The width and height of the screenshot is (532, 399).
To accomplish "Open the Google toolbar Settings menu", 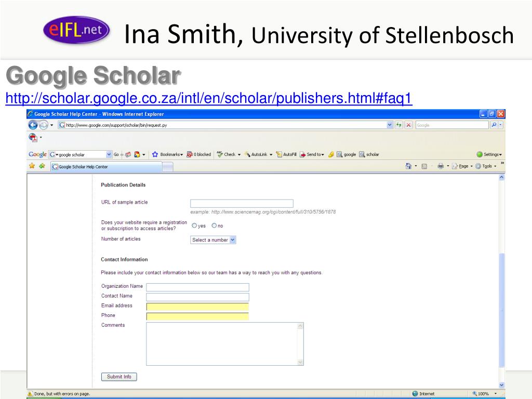I will (489, 154).
